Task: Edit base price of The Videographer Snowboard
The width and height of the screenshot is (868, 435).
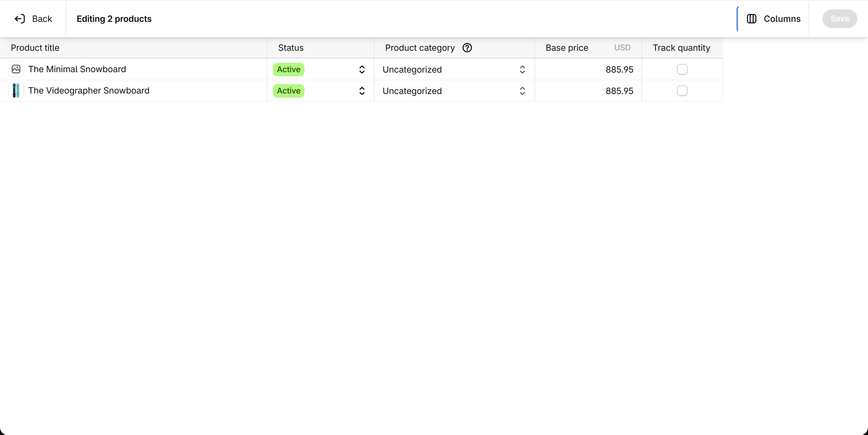Action: tap(588, 91)
